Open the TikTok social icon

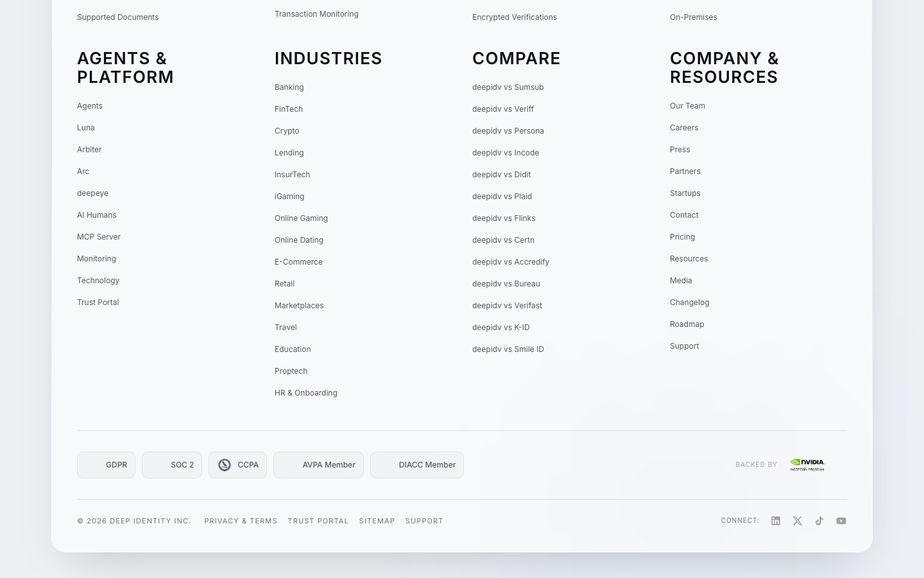tap(819, 521)
